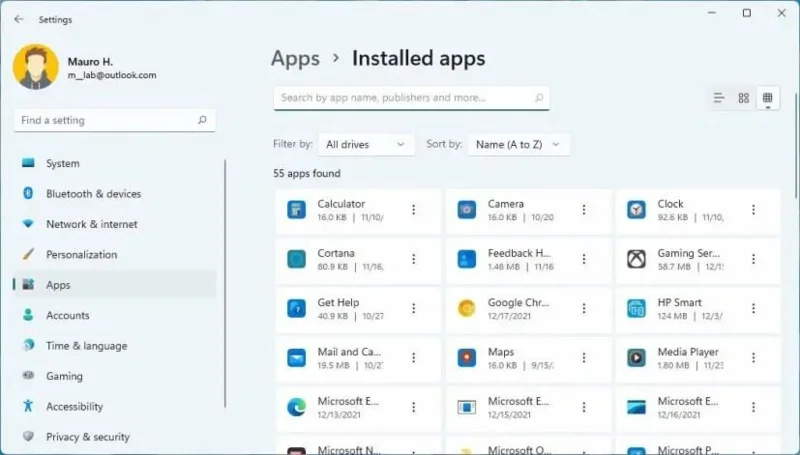Open Google Chrome more options menu

coord(584,309)
